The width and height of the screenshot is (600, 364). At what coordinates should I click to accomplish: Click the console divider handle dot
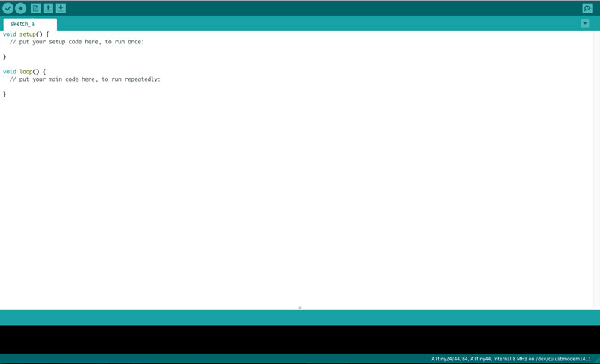[x=300, y=308]
